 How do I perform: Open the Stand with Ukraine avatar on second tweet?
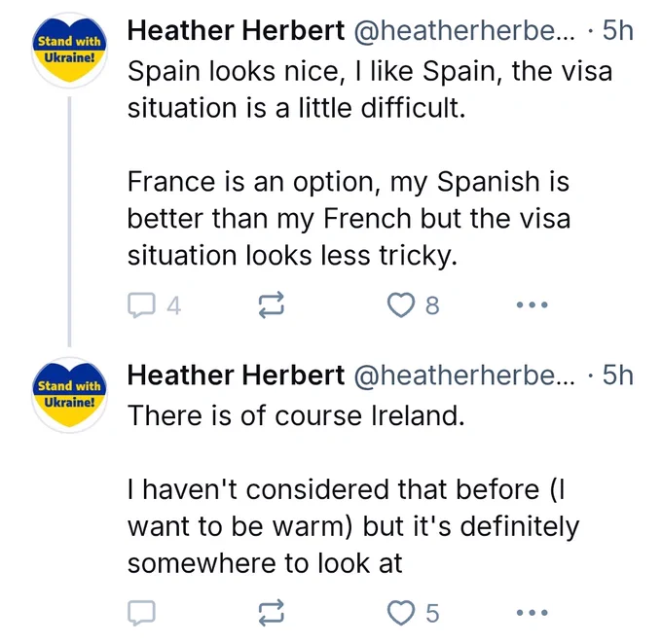click(x=70, y=395)
